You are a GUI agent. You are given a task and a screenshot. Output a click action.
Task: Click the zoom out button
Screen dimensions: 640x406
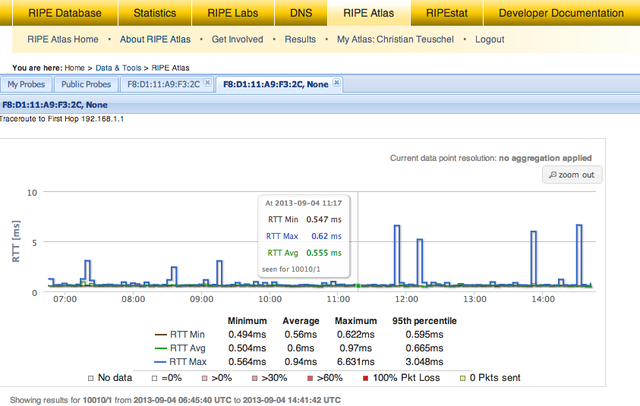point(572,175)
